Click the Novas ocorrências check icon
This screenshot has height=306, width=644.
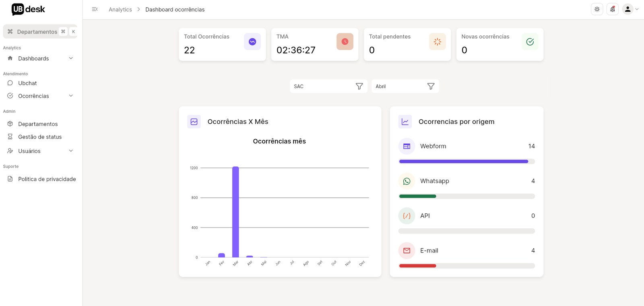pyautogui.click(x=530, y=41)
